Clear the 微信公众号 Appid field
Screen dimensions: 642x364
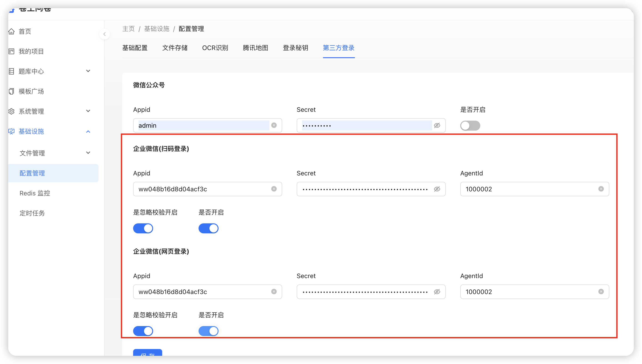[274, 125]
